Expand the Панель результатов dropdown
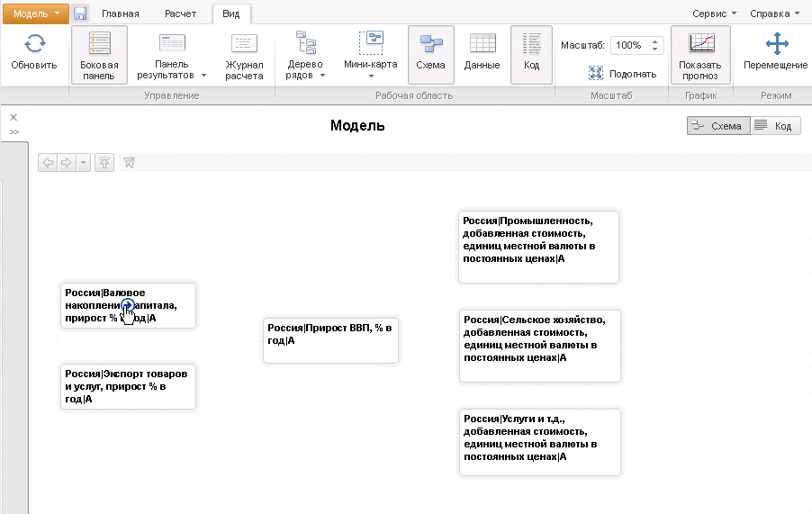Viewport: 812px width, 514px height. pos(203,76)
